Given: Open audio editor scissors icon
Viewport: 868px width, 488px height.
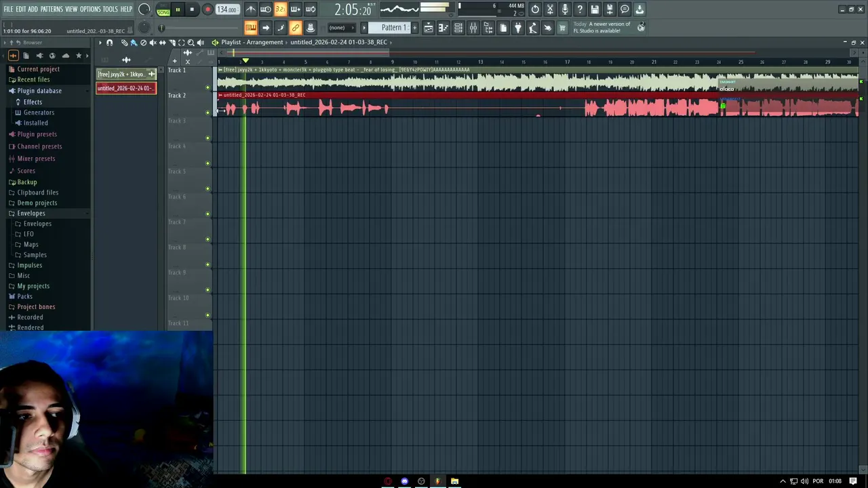Looking at the screenshot, I should [x=550, y=9].
